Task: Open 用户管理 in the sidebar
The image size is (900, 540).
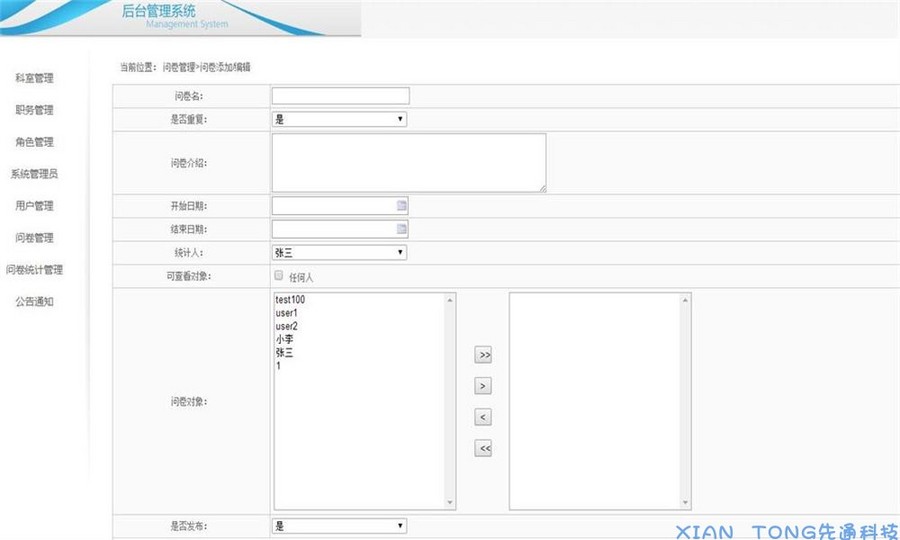Action: click(x=34, y=205)
